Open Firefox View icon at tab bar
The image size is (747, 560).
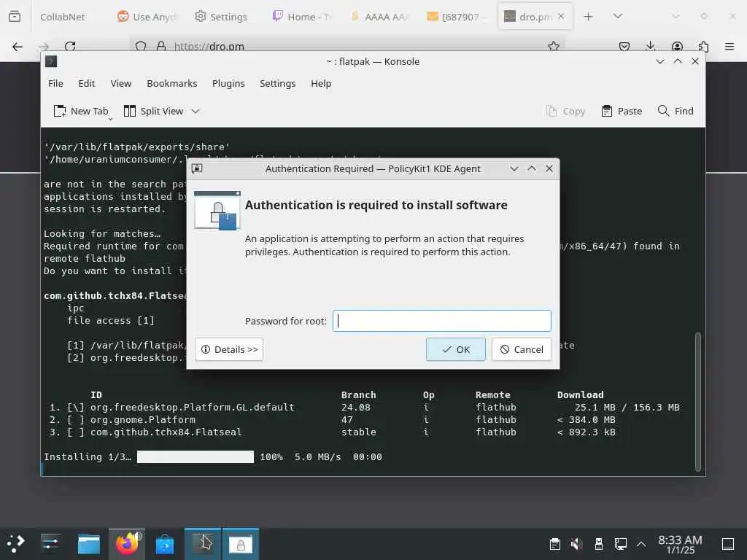(15, 17)
